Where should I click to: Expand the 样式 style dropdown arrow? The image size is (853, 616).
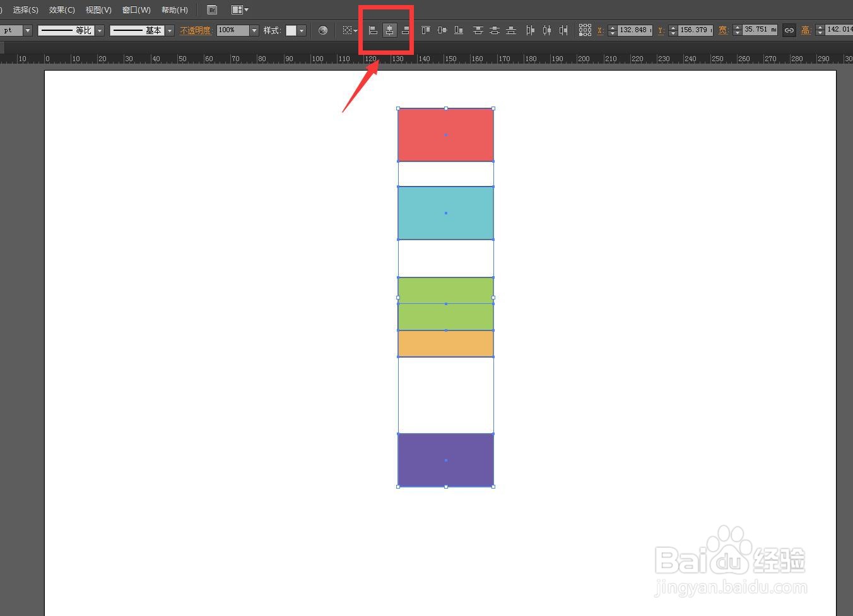pyautogui.click(x=302, y=30)
